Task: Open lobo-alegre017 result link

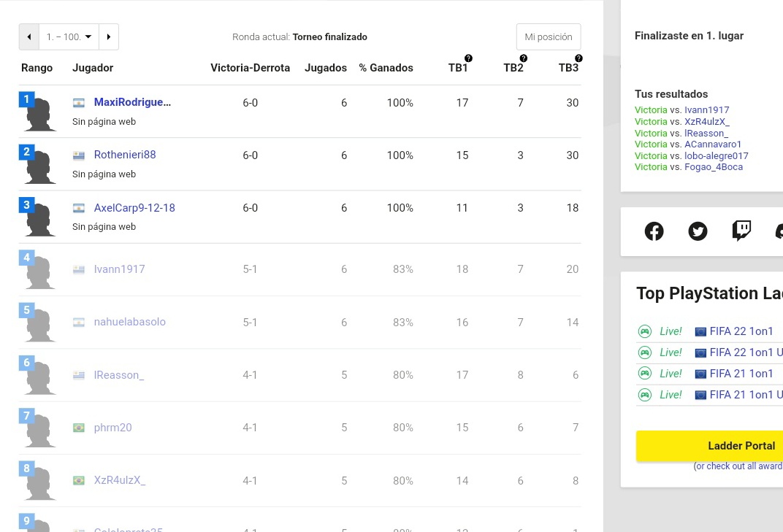Action: point(716,155)
